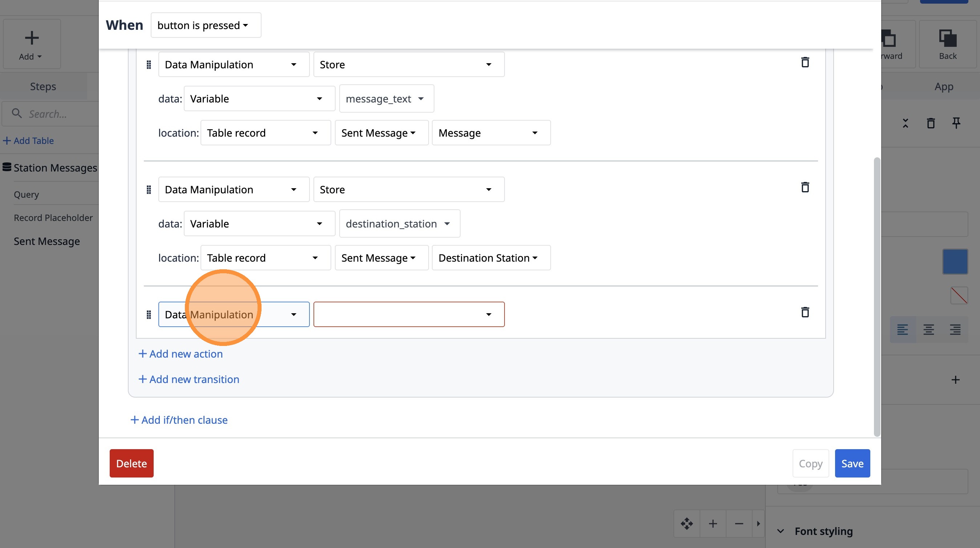Image resolution: width=980 pixels, height=548 pixels.
Task: Delete the message_text Store action
Action: pos(805,63)
